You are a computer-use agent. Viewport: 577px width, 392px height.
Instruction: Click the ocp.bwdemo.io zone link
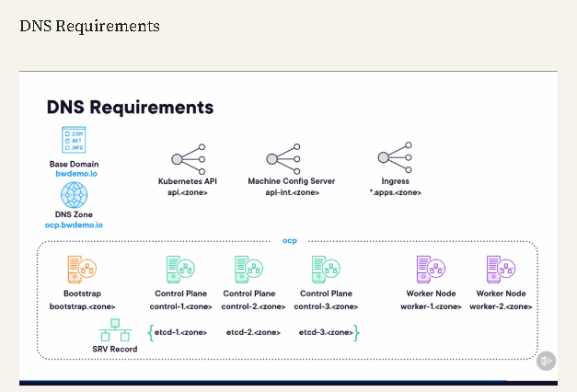point(74,225)
